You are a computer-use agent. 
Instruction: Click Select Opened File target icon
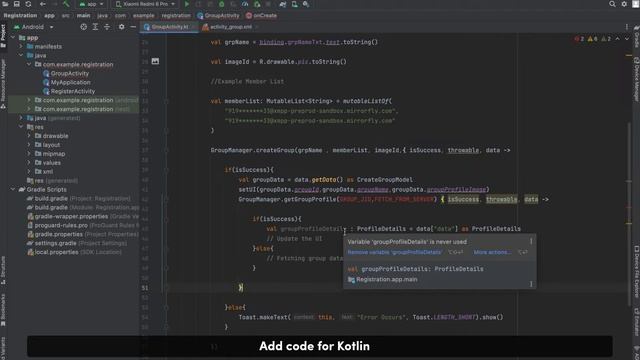(x=84, y=27)
